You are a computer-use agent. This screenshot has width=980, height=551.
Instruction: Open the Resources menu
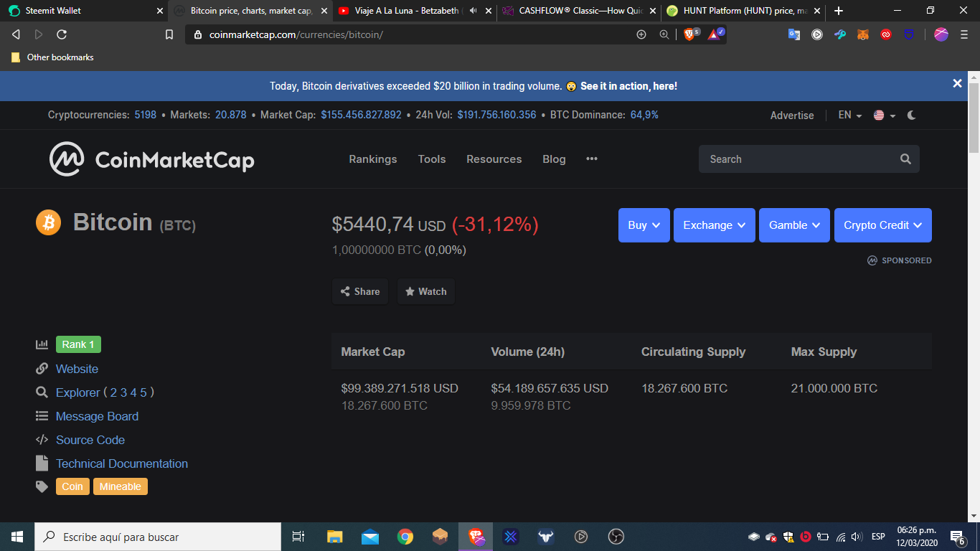coord(494,159)
